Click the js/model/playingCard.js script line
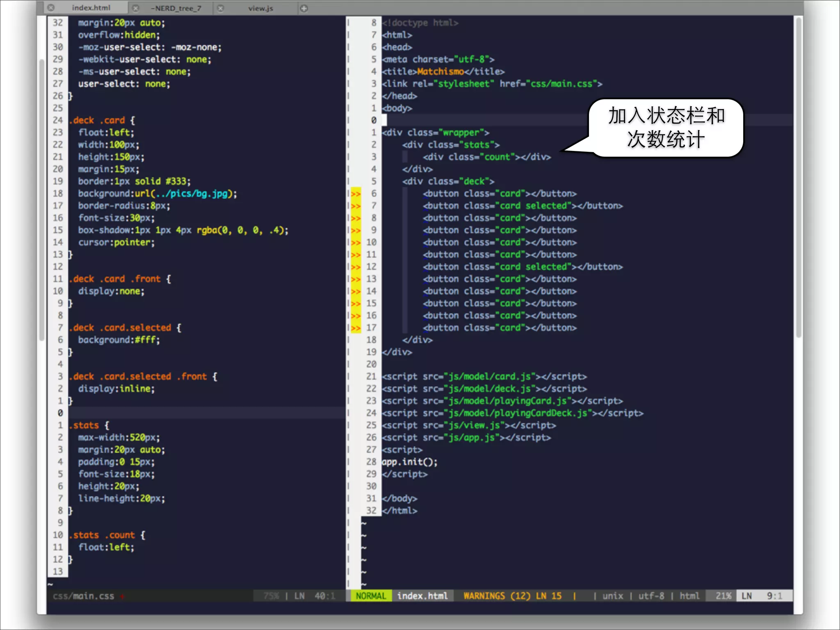Viewport: 840px width, 630px height. (x=502, y=401)
